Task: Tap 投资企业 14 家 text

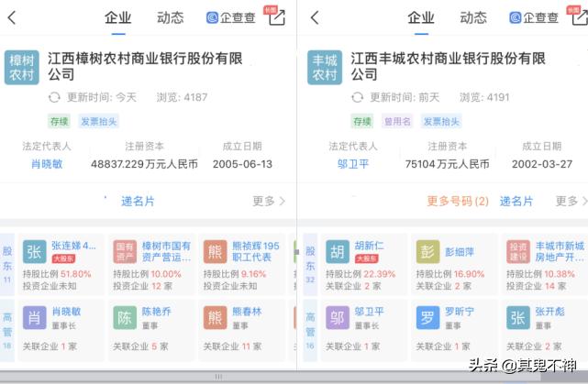Action: click(536, 286)
